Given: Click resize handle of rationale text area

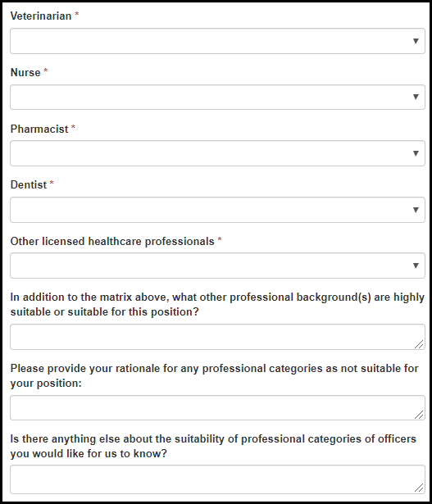Looking at the screenshot, I should [419, 415].
